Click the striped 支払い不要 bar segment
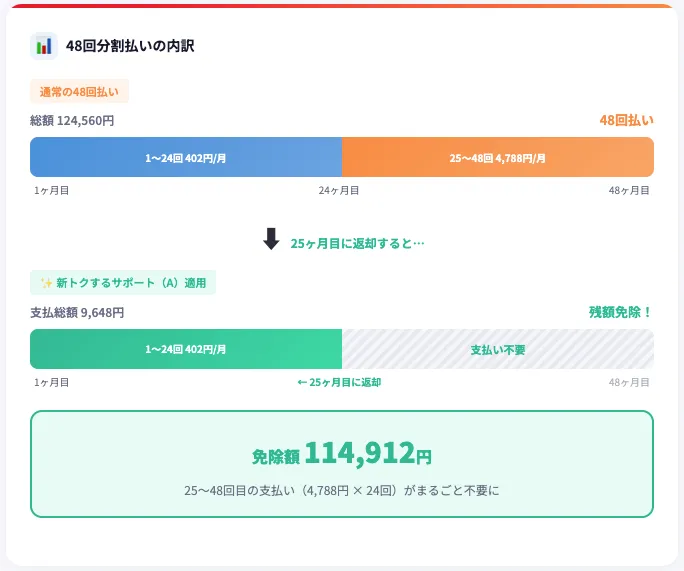This screenshot has height=571, width=684. tap(498, 350)
